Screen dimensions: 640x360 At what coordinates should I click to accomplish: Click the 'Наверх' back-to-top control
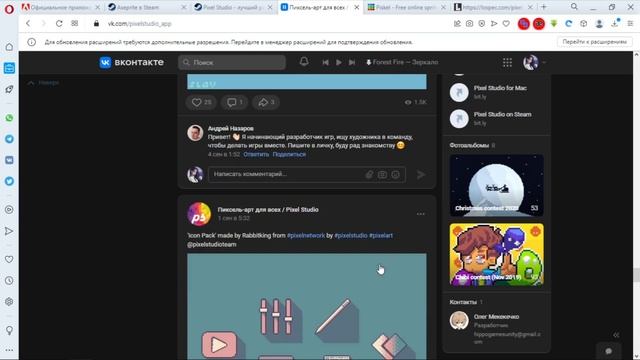43,82
